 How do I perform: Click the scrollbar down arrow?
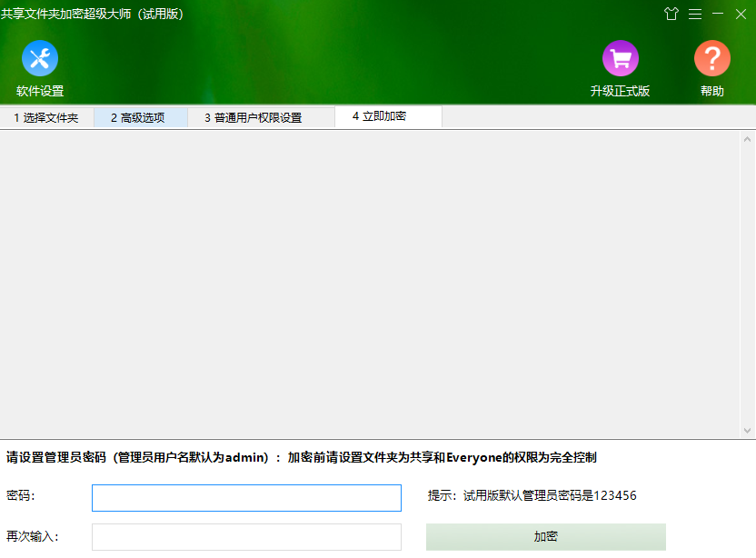[747, 430]
